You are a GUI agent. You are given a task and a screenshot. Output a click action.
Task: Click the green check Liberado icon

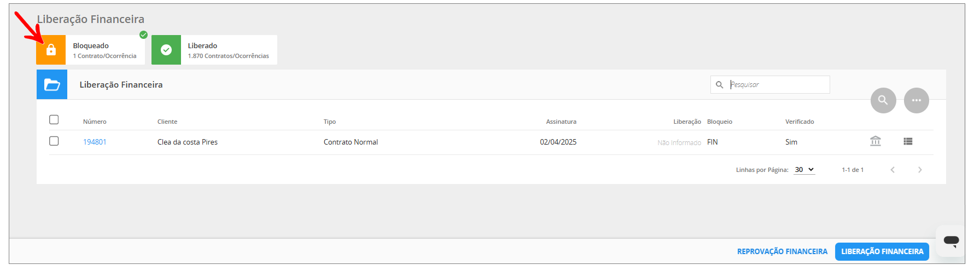click(x=166, y=50)
